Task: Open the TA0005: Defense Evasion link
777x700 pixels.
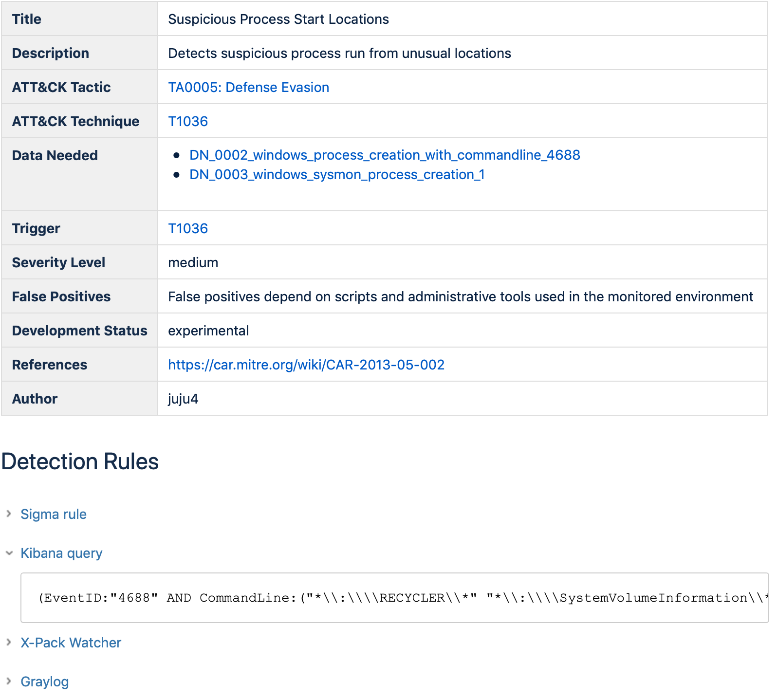Action: tap(248, 87)
